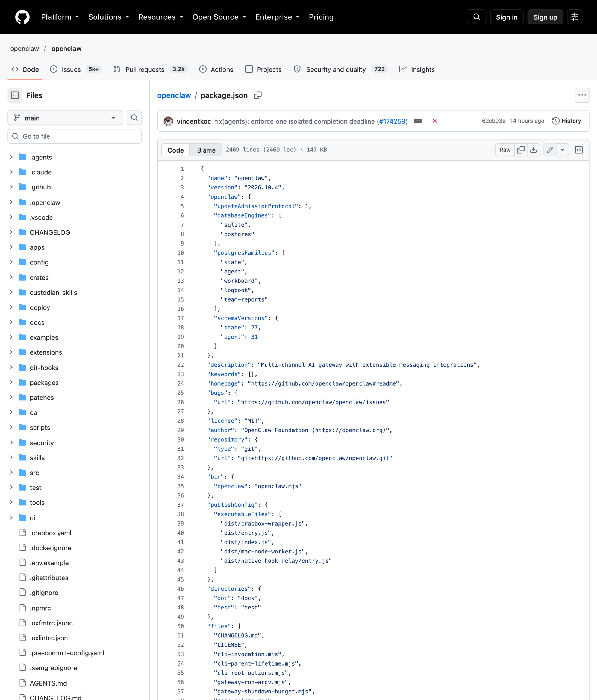The image size is (597, 700).
Task: Download the raw package.json file
Action: click(x=534, y=150)
